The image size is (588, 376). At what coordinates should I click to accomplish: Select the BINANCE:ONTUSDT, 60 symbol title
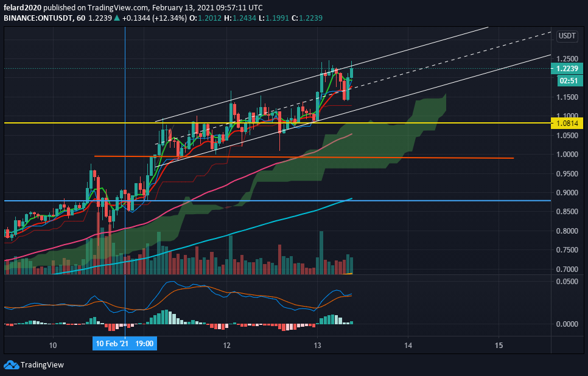coord(44,18)
